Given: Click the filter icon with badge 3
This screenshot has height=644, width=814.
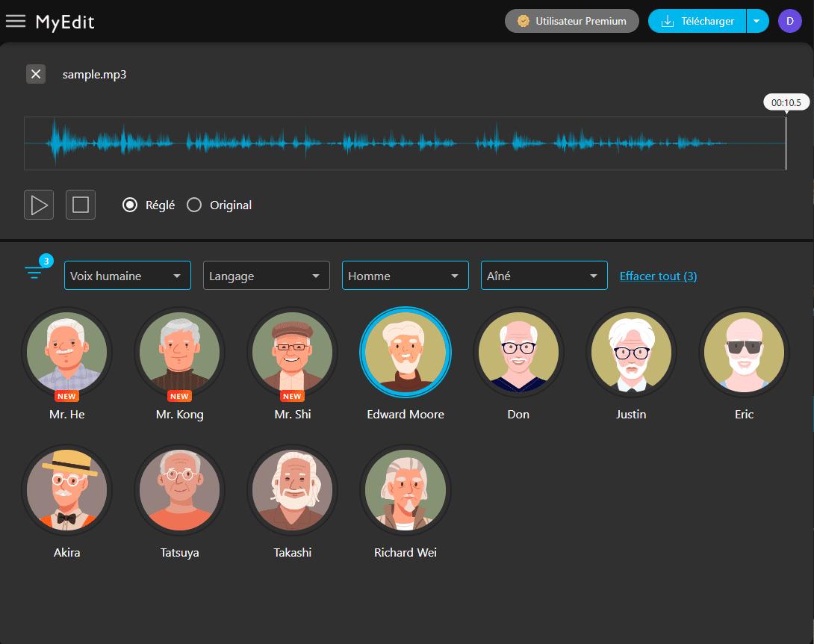Looking at the screenshot, I should [x=38, y=267].
